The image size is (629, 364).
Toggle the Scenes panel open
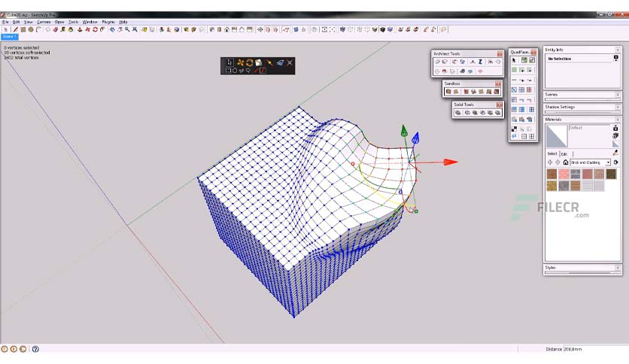pyautogui.click(x=618, y=95)
